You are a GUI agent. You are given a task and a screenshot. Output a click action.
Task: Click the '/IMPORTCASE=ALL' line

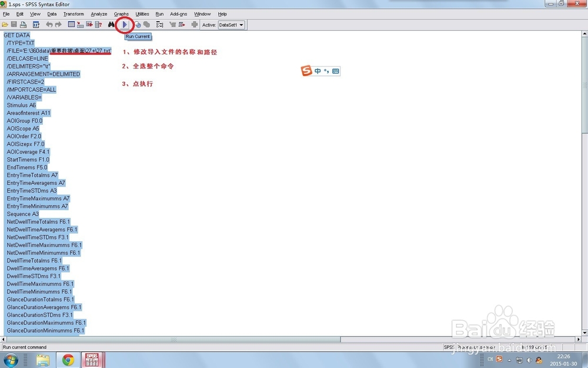click(31, 89)
